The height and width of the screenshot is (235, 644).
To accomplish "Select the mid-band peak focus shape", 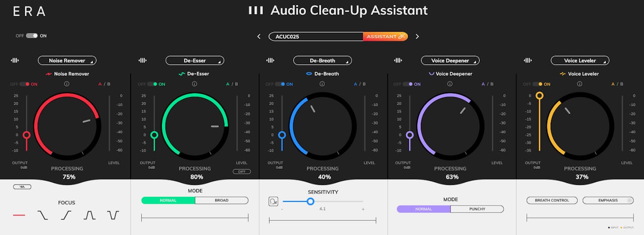I will point(90,215).
